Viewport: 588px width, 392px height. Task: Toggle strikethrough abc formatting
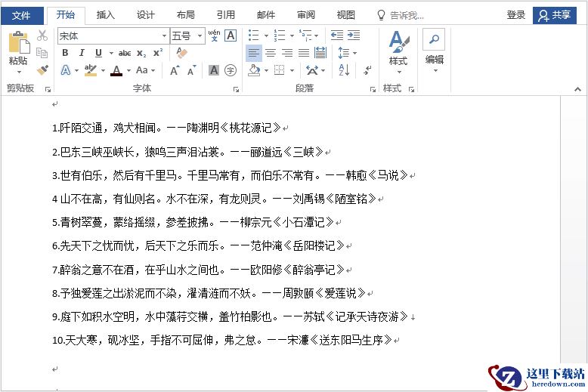point(125,53)
